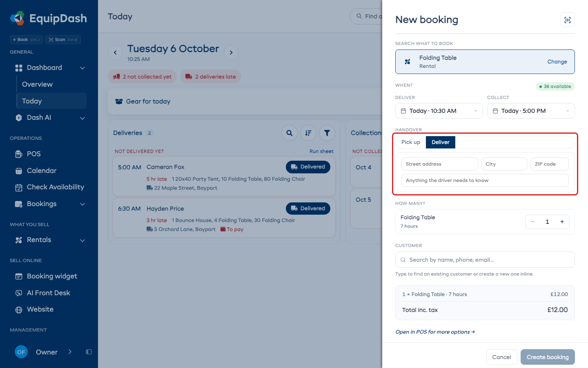Screen dimensions: 588x368
Task: Select Deliver handover option
Action: pos(441,142)
